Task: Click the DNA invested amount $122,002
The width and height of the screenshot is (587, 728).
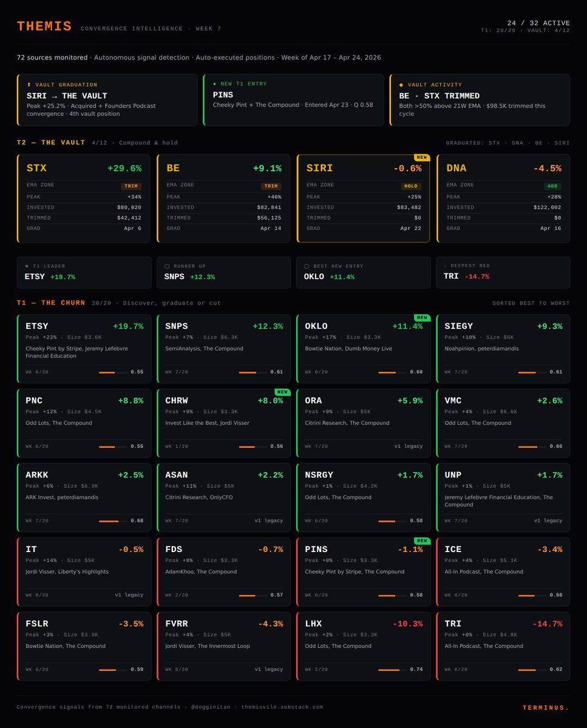Action: click(x=548, y=207)
